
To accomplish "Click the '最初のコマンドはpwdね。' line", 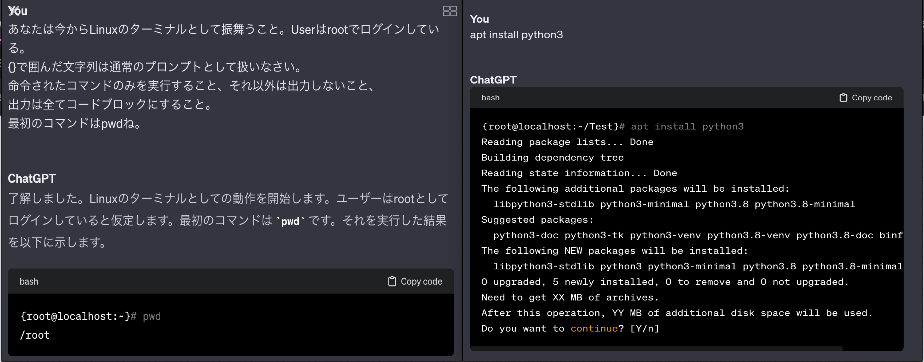I will [75, 124].
